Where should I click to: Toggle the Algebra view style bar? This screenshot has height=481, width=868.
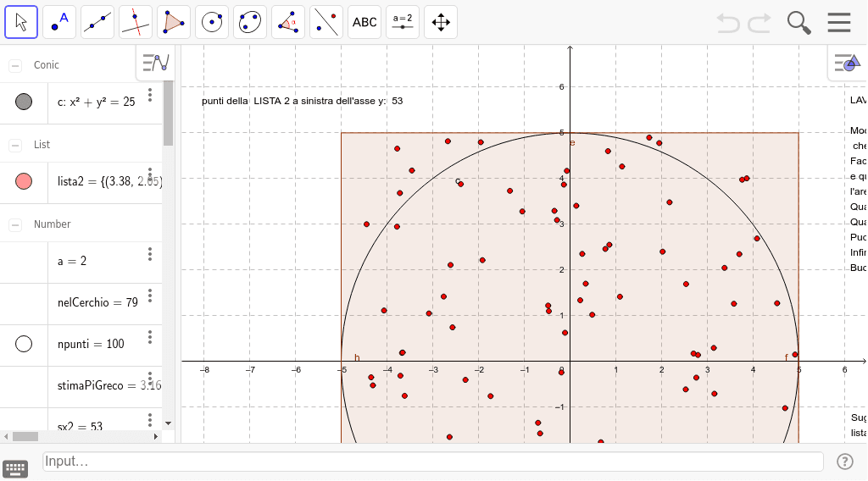coord(156,63)
